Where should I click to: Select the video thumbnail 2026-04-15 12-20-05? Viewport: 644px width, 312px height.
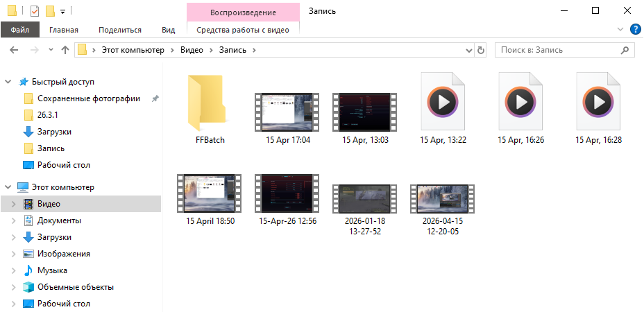click(443, 199)
